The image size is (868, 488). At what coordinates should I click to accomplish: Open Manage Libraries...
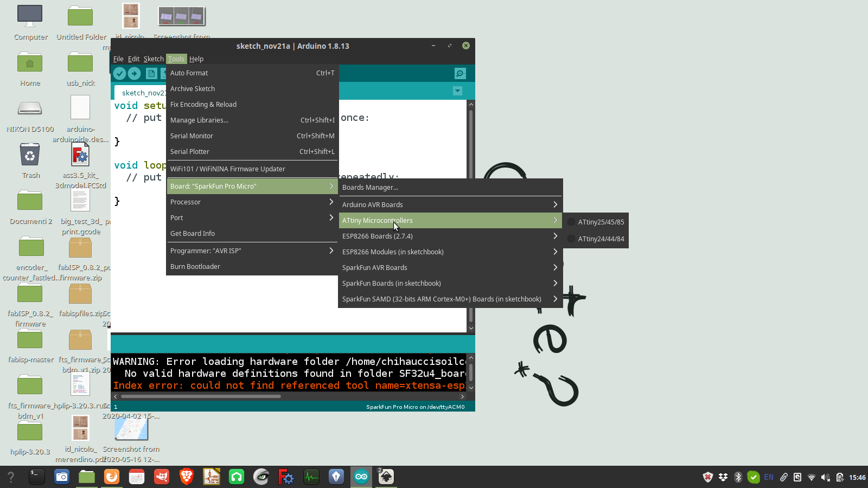tap(252, 120)
